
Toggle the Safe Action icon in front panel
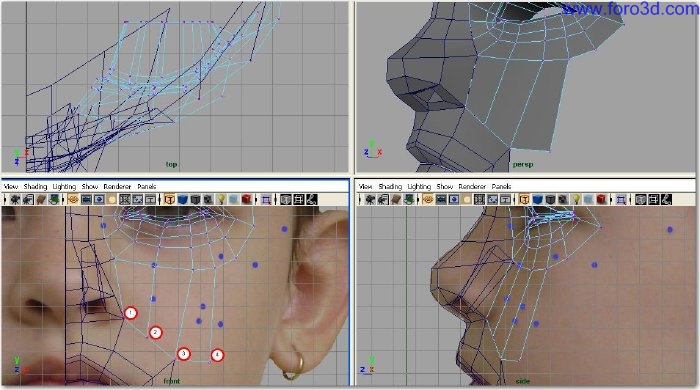[x=138, y=199]
